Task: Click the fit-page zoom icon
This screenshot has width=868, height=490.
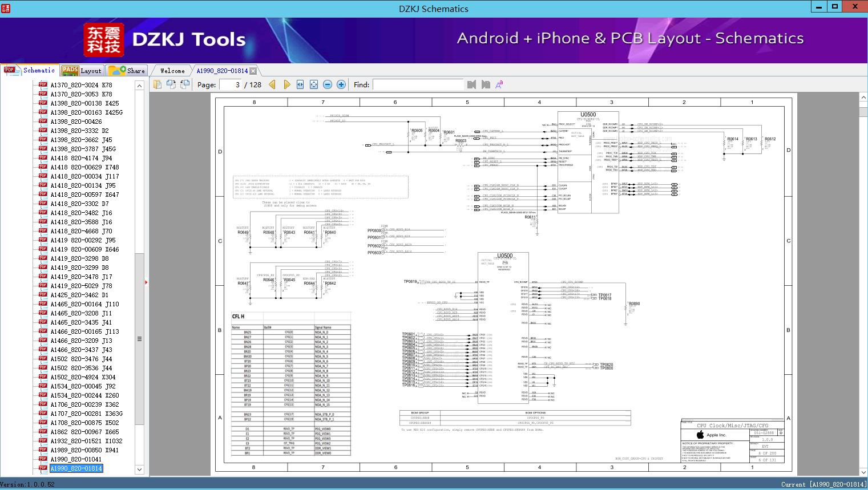Action: [x=314, y=84]
